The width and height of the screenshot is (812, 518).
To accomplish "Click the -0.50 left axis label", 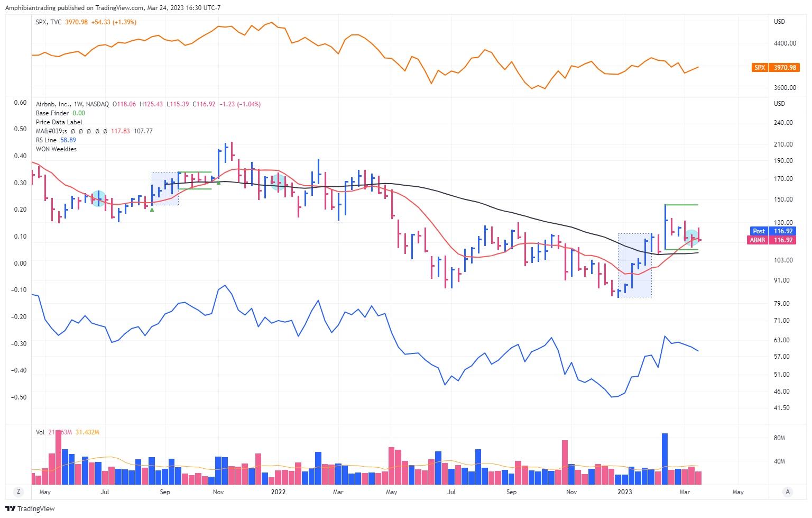I will 19,397.
